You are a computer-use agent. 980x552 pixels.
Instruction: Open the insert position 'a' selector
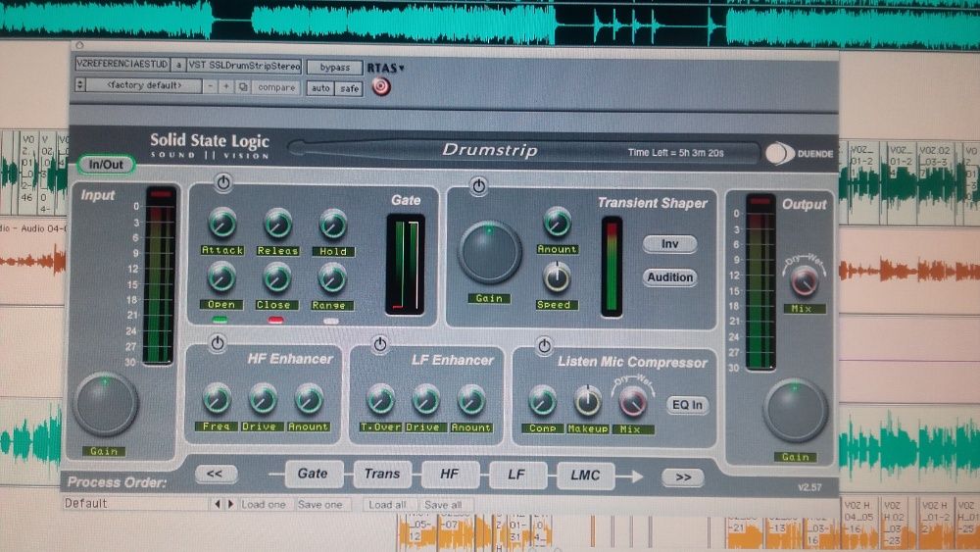(x=178, y=65)
